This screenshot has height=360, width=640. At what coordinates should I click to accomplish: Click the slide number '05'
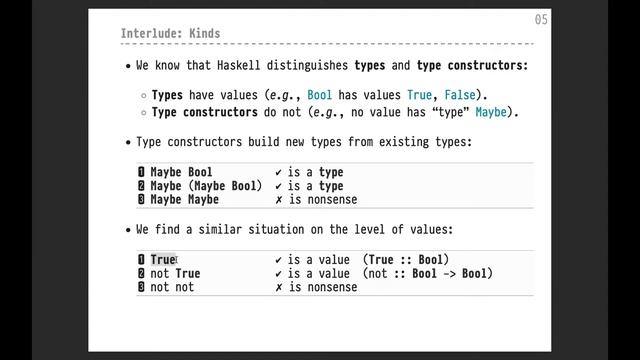[541, 20]
